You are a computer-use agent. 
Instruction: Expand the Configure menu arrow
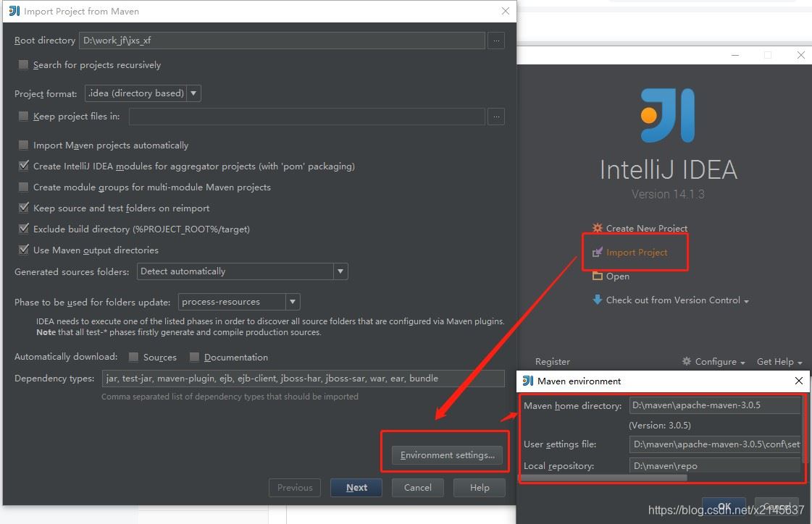[x=742, y=363]
